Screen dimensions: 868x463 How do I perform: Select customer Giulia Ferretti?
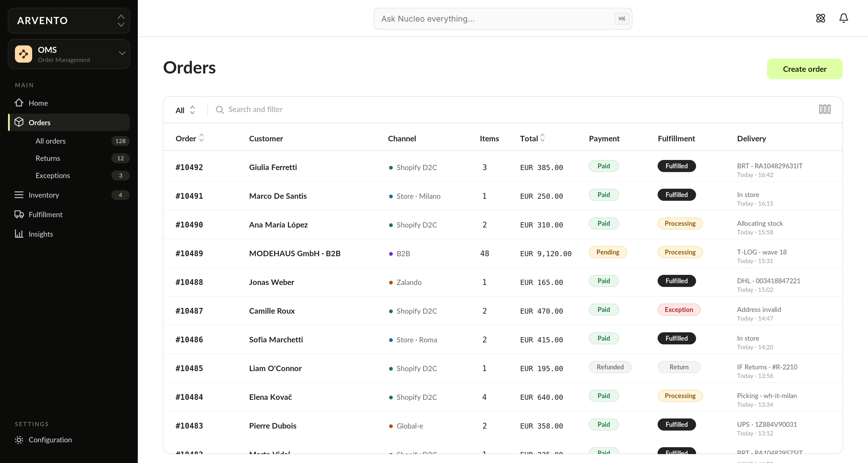click(x=273, y=167)
